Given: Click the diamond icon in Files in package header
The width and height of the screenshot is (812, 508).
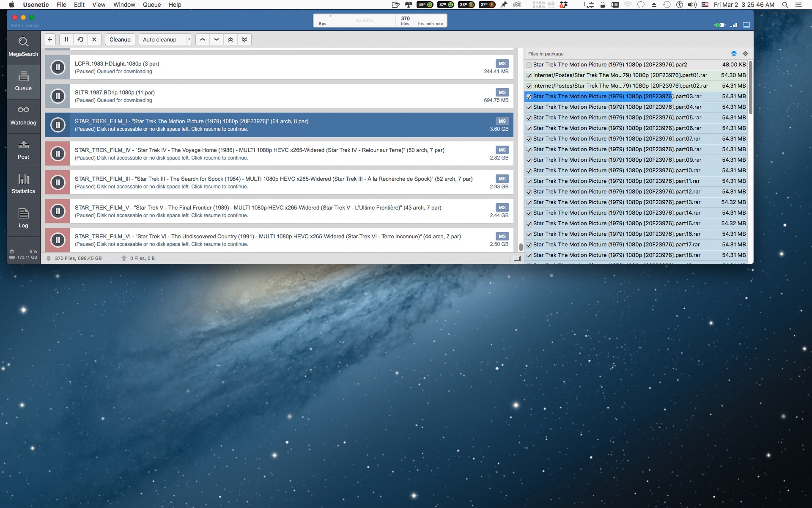Looking at the screenshot, I should (745, 54).
